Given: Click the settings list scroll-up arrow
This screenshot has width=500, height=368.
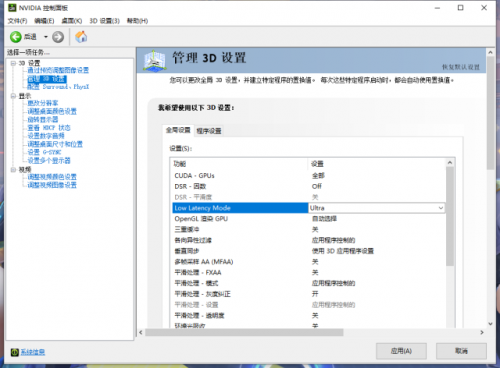Looking at the screenshot, I should pyautogui.click(x=450, y=163).
